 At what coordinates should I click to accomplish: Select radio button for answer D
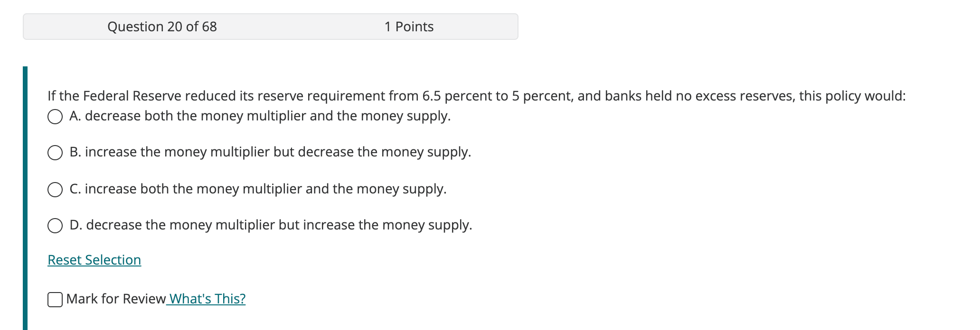(x=56, y=226)
